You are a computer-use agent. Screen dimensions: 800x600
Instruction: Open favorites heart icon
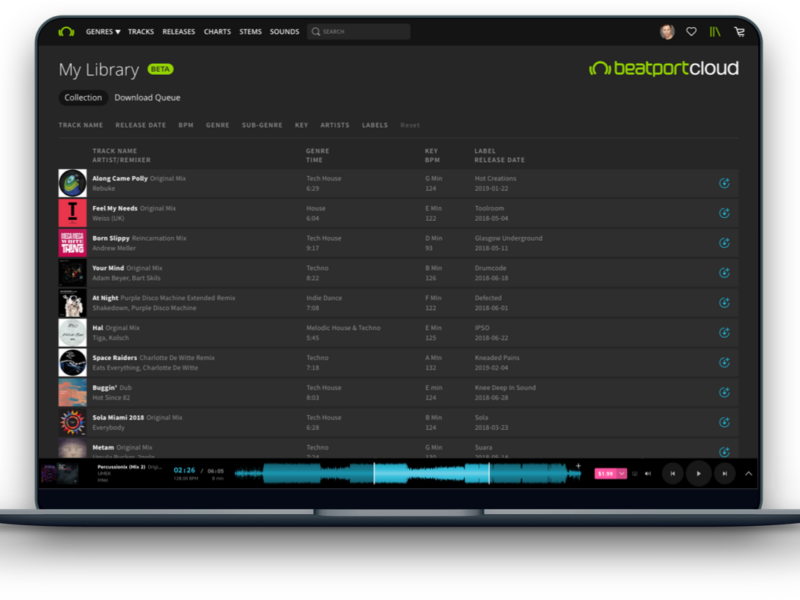click(691, 32)
